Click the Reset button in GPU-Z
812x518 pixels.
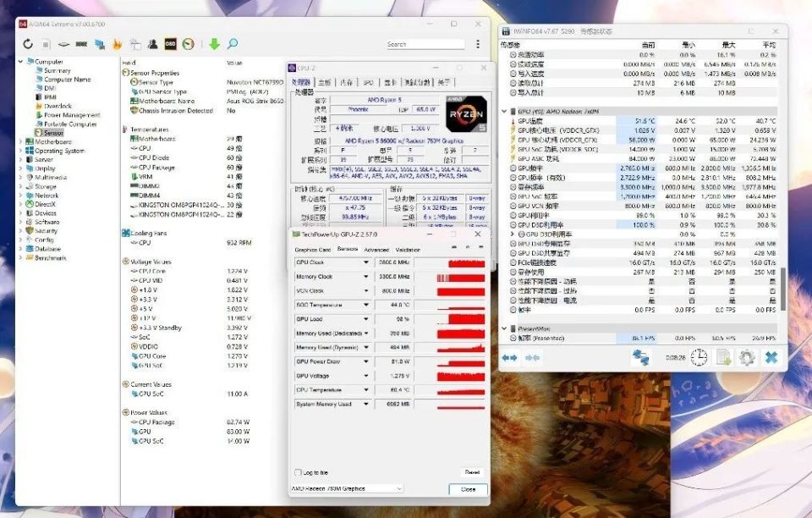(472, 472)
